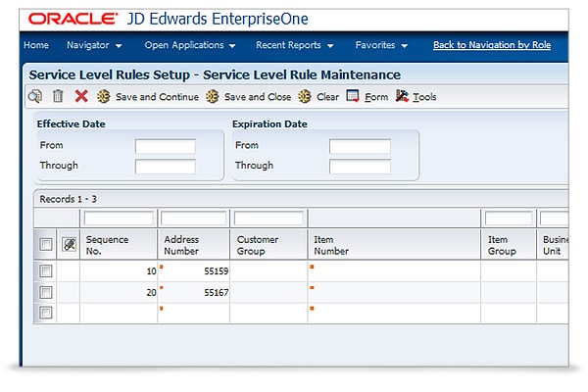Go to Home in the navigation bar
Screen dimensions: 588x392
coord(35,45)
